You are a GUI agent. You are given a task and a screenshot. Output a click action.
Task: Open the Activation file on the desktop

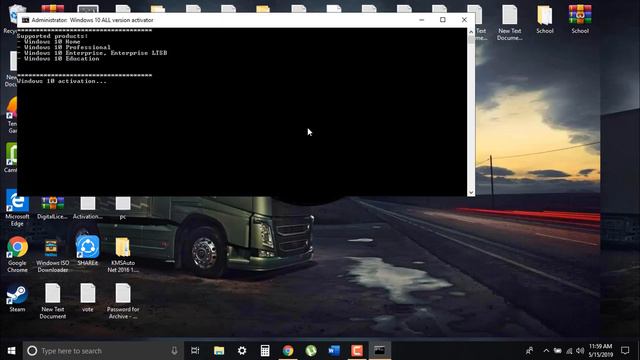point(87,208)
